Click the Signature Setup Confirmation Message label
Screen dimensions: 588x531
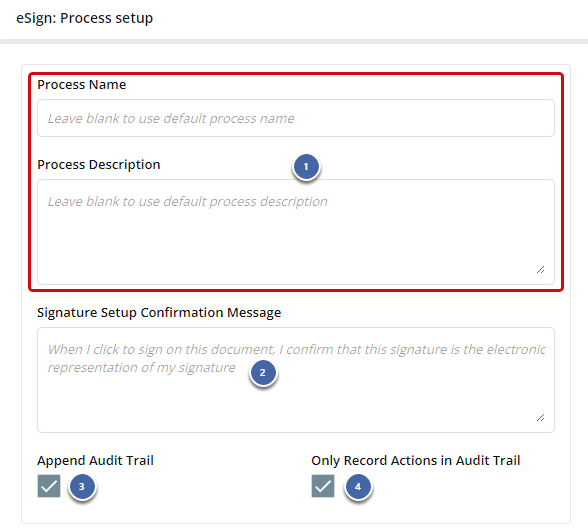[x=159, y=312]
